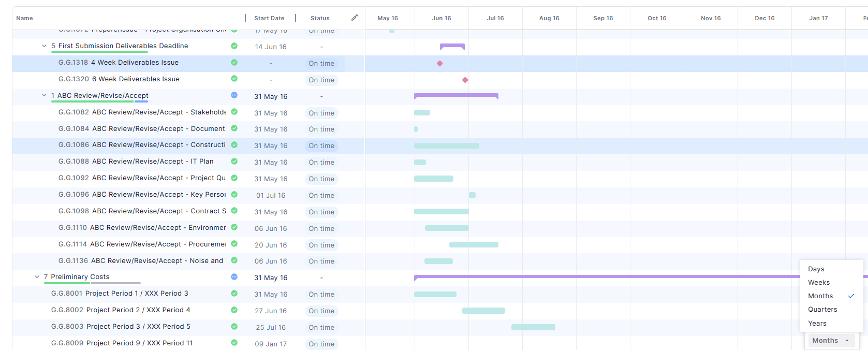
Task: Click On time status of G.G.8002
Action: 321,311
